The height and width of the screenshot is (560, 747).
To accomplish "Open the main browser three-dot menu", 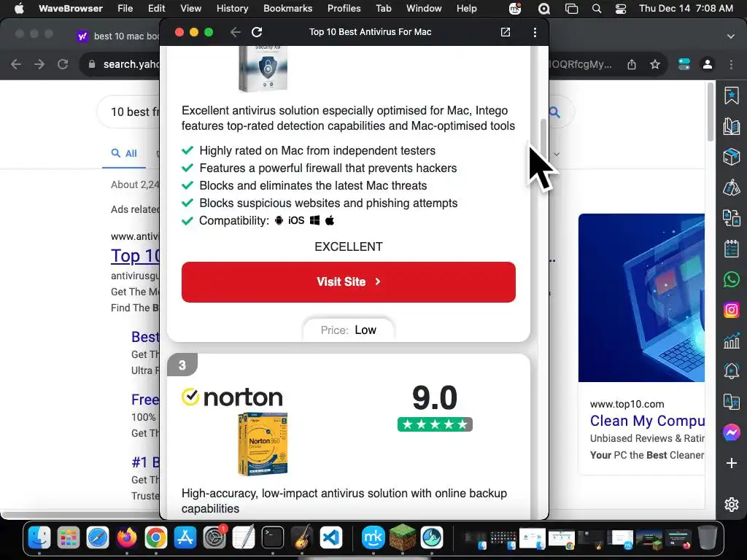I will 731,64.
